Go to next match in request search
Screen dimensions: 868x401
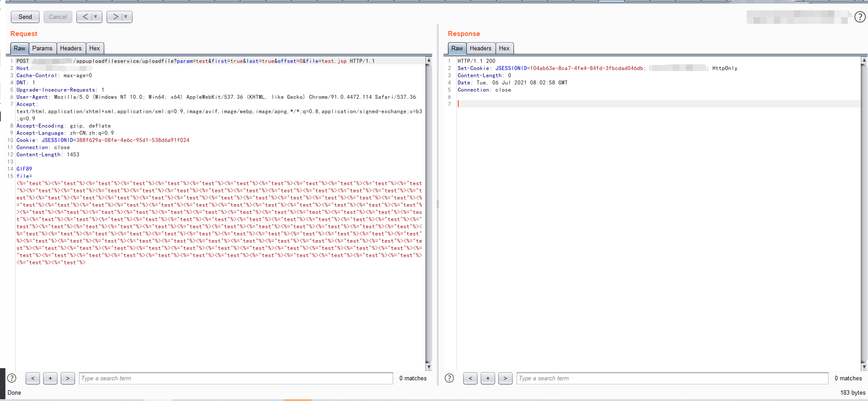[68, 378]
